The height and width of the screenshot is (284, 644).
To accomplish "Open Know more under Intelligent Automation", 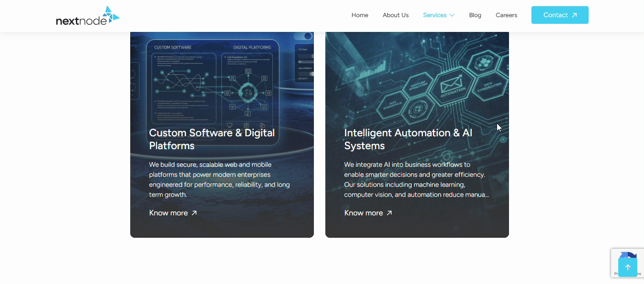I will pyautogui.click(x=364, y=213).
